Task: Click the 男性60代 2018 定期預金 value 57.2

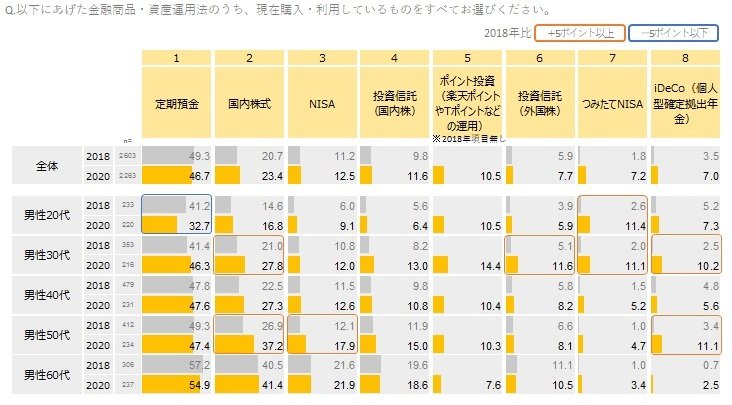Action: pyautogui.click(x=199, y=365)
